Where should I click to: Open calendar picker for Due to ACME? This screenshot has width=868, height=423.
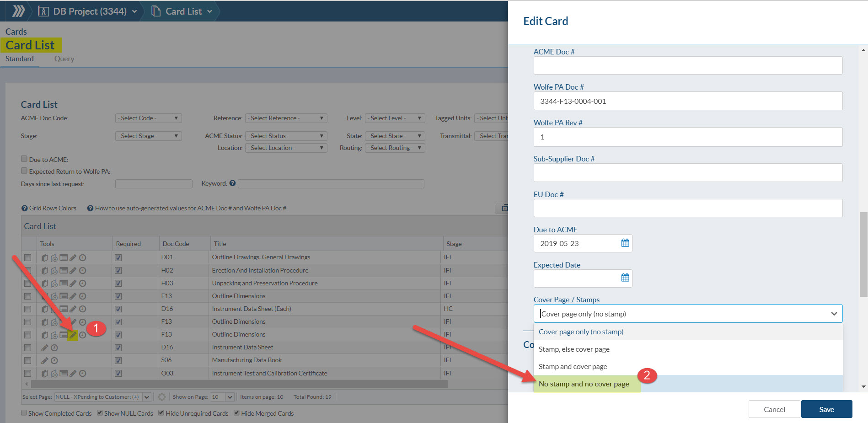625,243
